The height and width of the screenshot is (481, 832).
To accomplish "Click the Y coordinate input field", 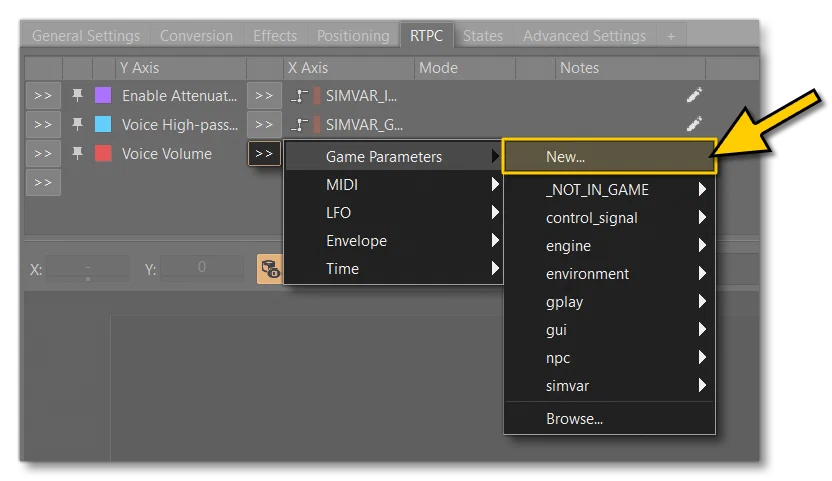I will (x=202, y=268).
